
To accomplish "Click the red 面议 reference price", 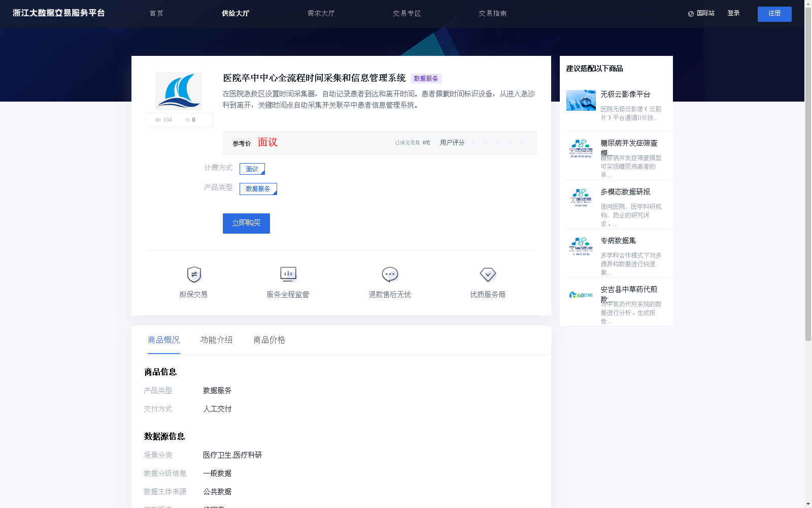I will 267,142.
